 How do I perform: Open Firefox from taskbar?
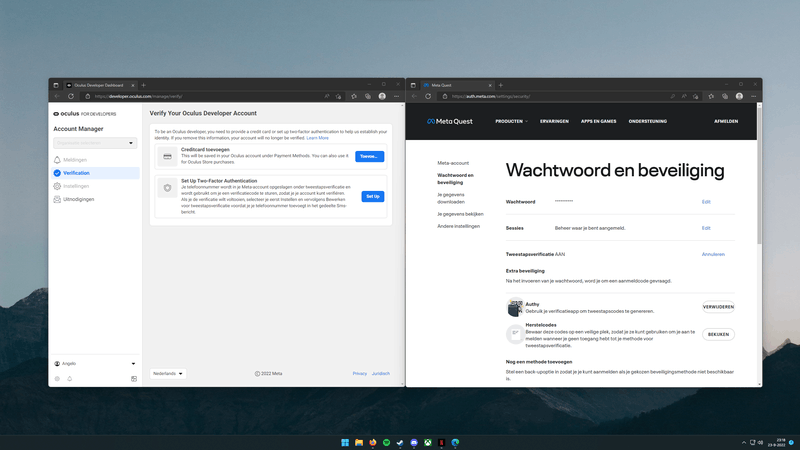pyautogui.click(x=372, y=442)
